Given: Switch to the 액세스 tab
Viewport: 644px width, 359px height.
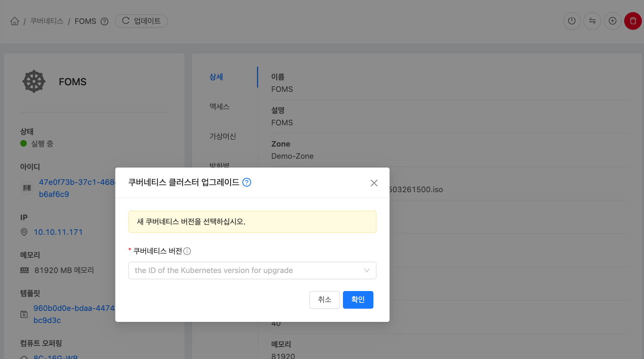Looking at the screenshot, I should click(220, 107).
